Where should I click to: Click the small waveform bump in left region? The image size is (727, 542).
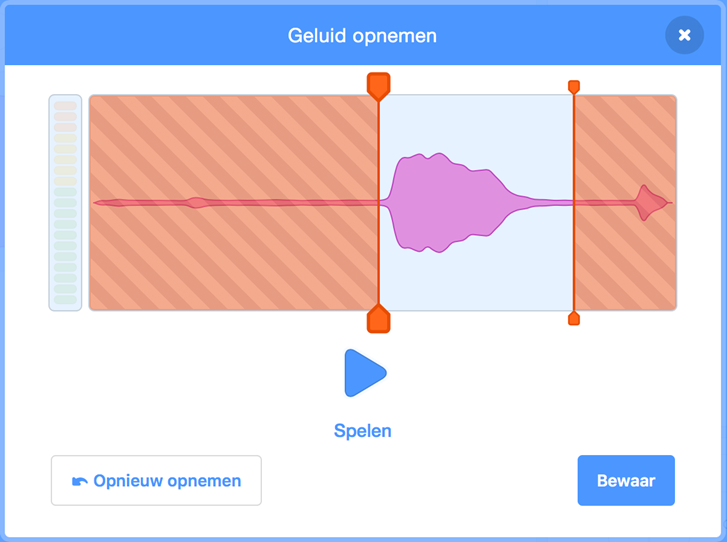197,203
